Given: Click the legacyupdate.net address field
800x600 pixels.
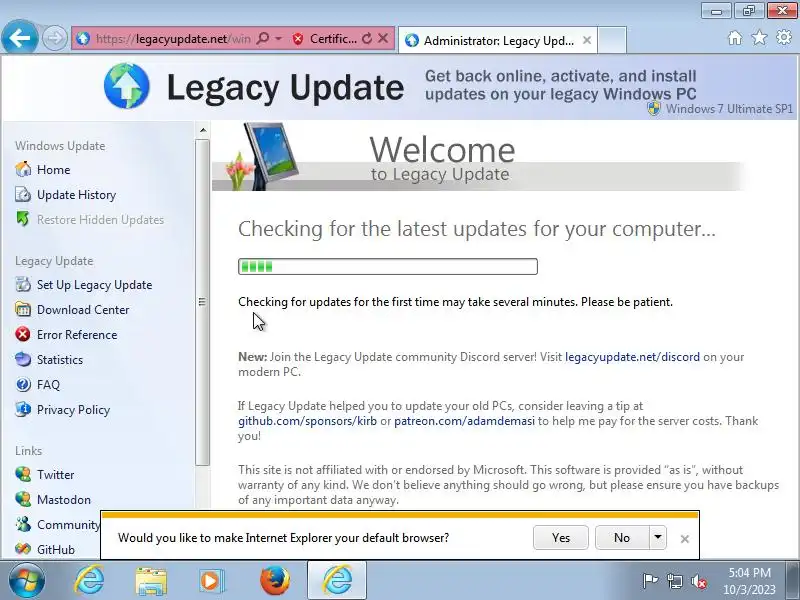Looking at the screenshot, I should [172, 39].
